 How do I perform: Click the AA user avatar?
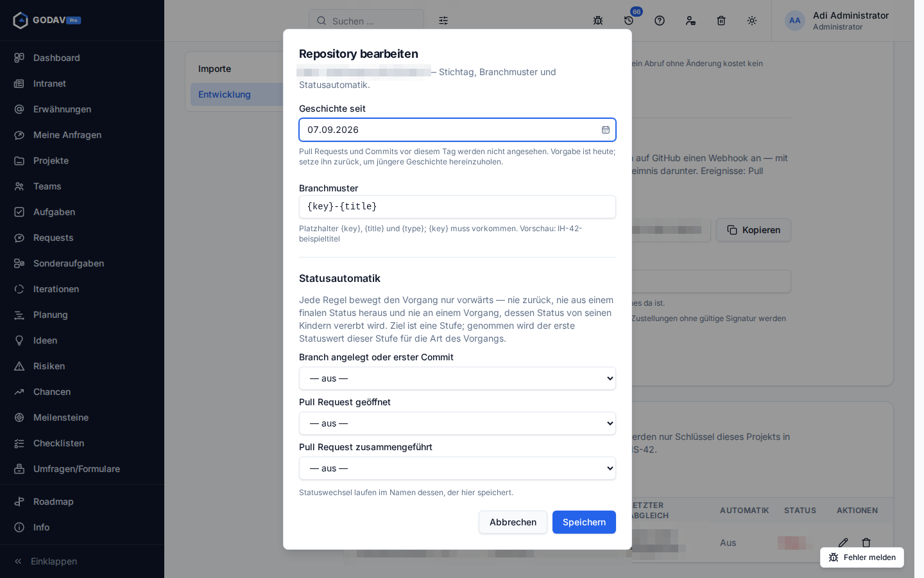[x=795, y=21]
